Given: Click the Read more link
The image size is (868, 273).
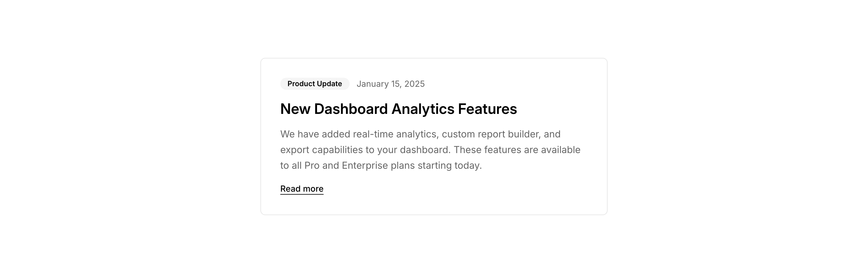Looking at the screenshot, I should coord(302,189).
